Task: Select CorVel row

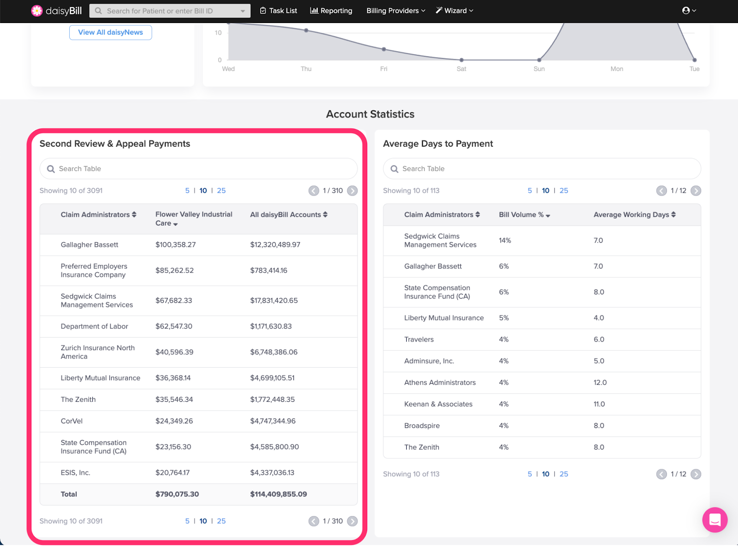Action: [198, 421]
